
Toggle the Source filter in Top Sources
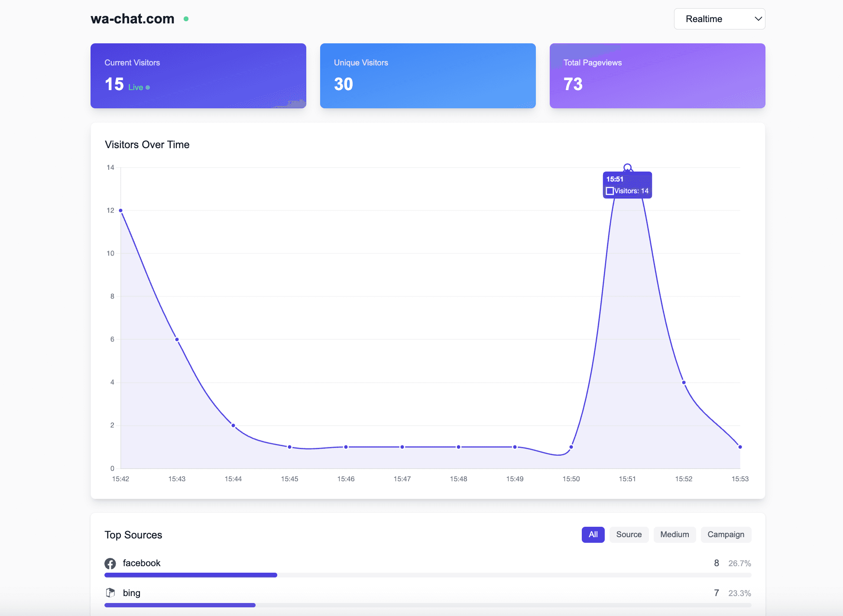(x=629, y=535)
